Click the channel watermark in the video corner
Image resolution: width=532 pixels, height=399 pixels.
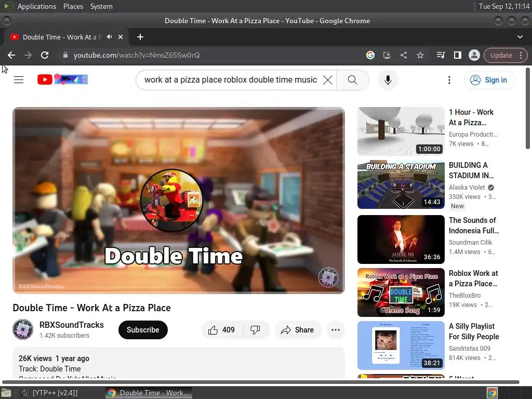[x=328, y=277]
